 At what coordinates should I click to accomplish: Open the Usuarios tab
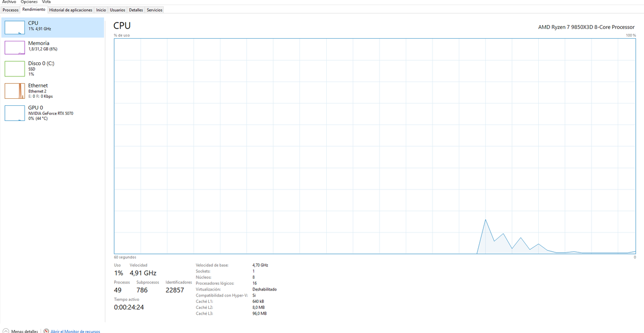coord(118,10)
